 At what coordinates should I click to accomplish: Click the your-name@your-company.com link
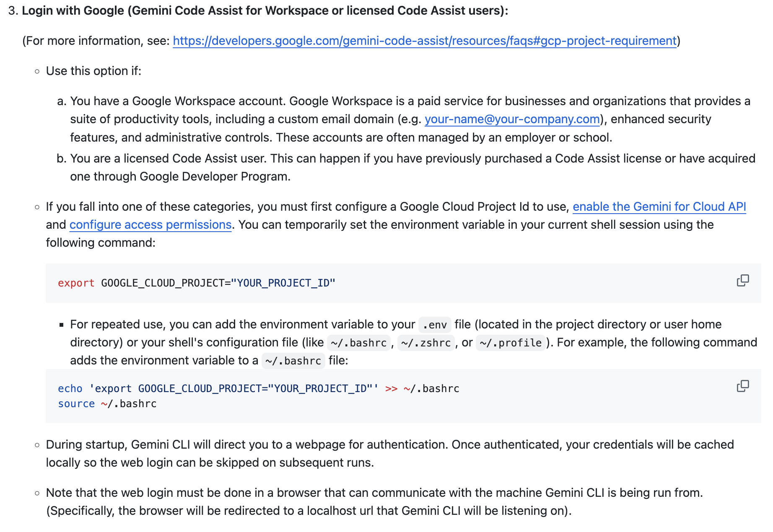tap(511, 119)
